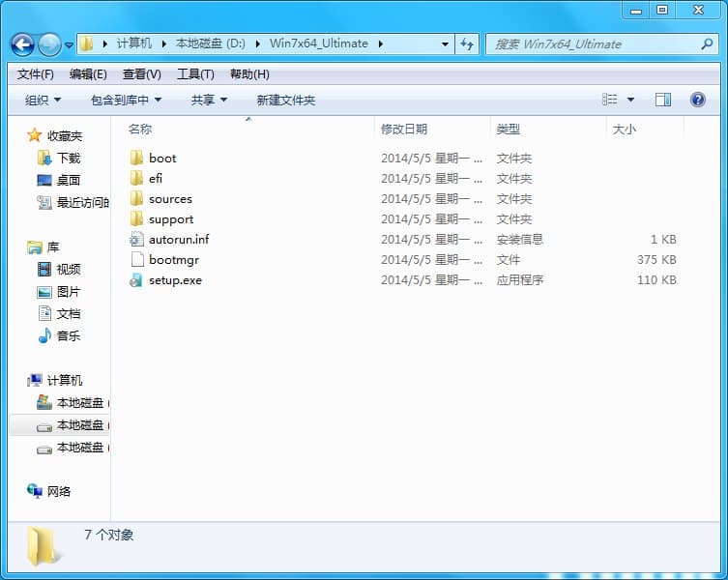Click 计算机 in the address breadcrumb

point(134,43)
